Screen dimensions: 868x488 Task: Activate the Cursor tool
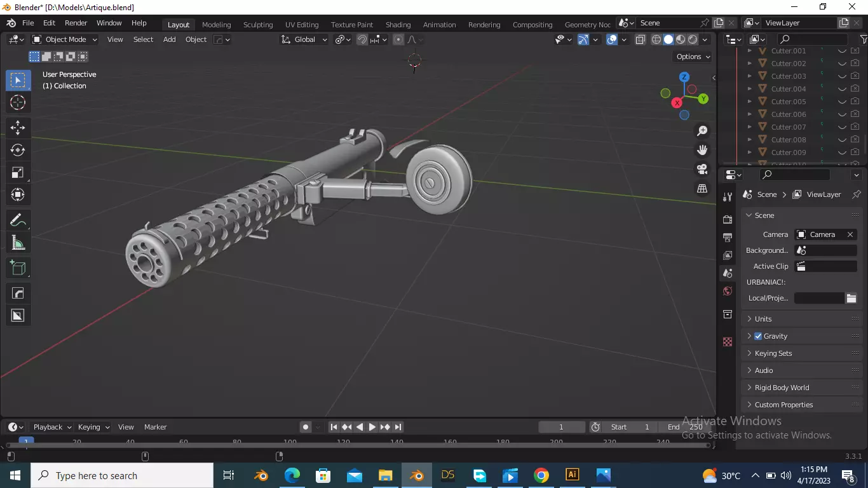18,102
